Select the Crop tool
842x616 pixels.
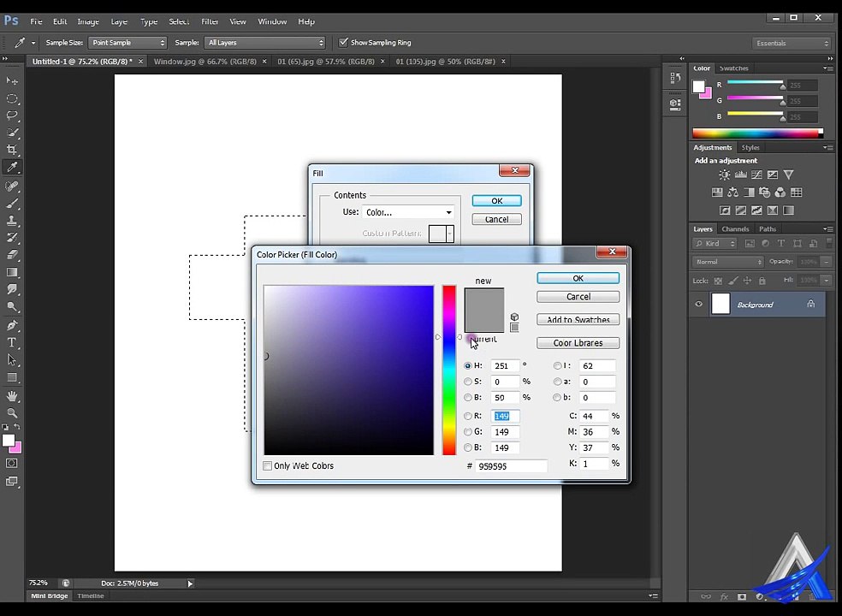pos(12,150)
